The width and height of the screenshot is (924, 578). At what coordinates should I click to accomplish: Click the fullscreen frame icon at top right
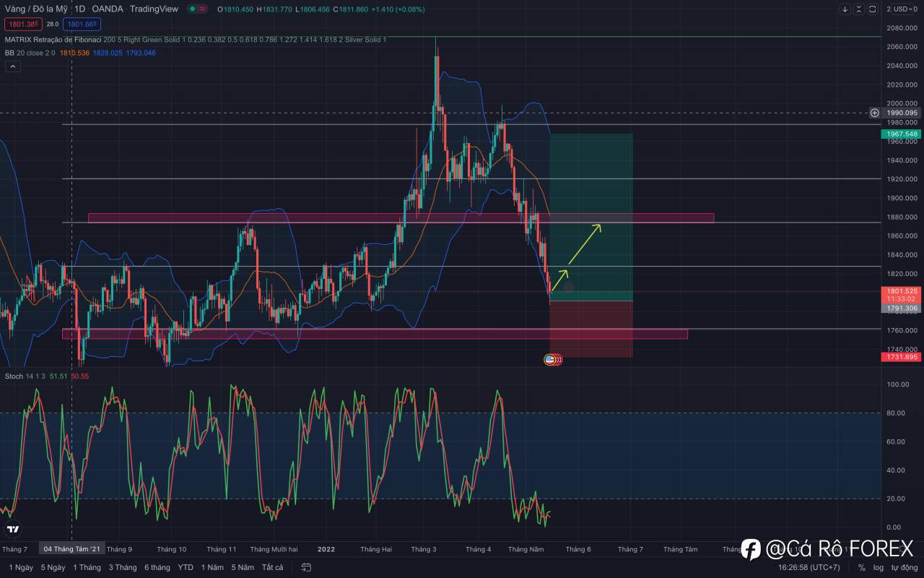[872, 9]
